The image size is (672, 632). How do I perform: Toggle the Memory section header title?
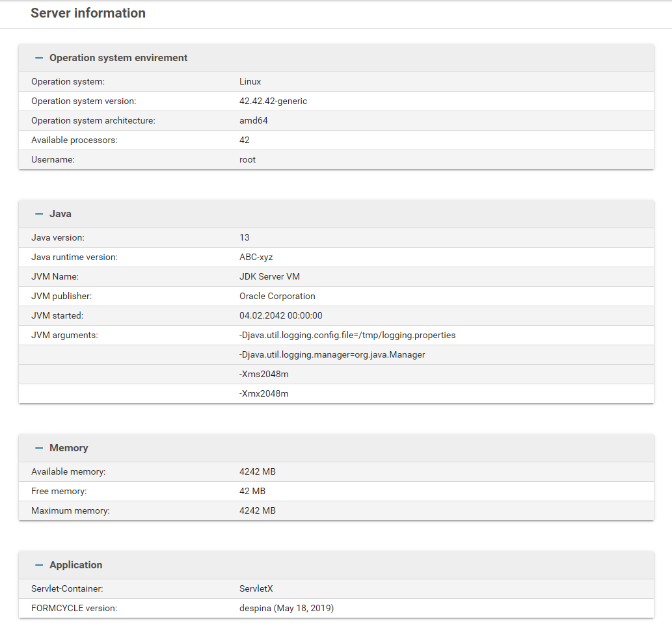[68, 448]
